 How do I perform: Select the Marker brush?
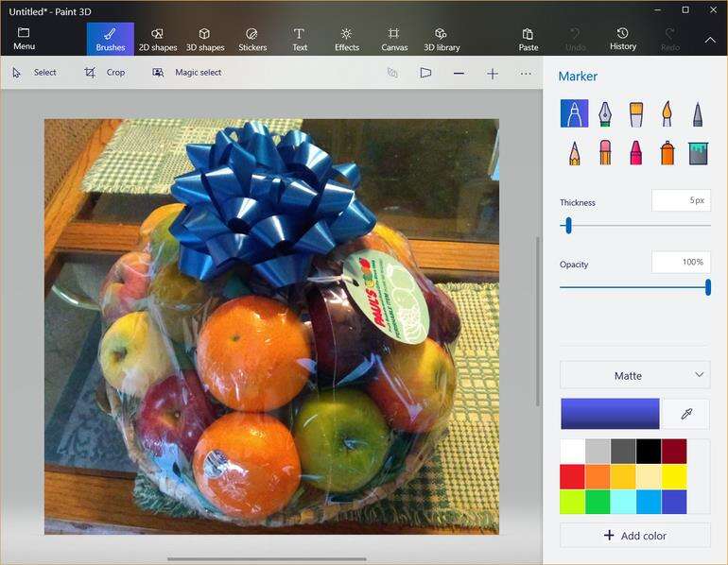(574, 113)
